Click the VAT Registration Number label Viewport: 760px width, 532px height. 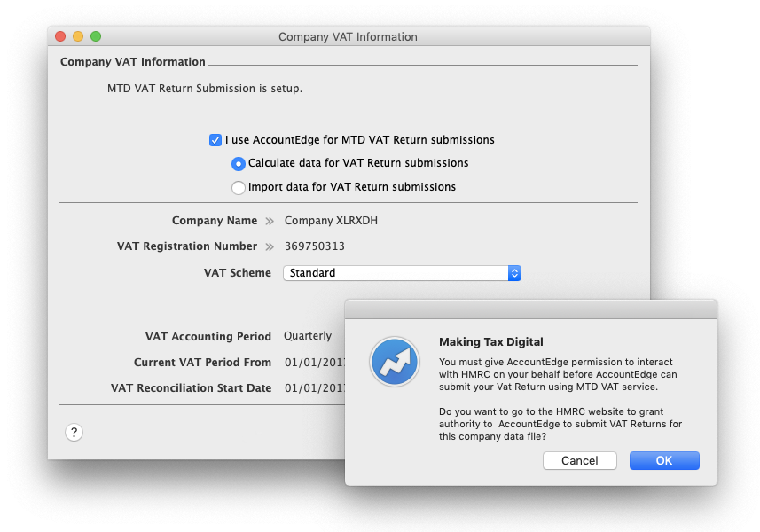click(x=187, y=246)
